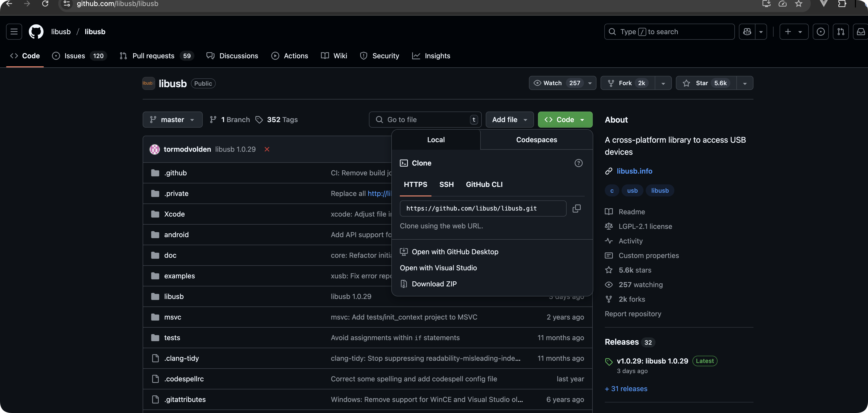Screen dimensions: 868x413
Task: Open the LGPL-2.1 license link
Action: 638,227
